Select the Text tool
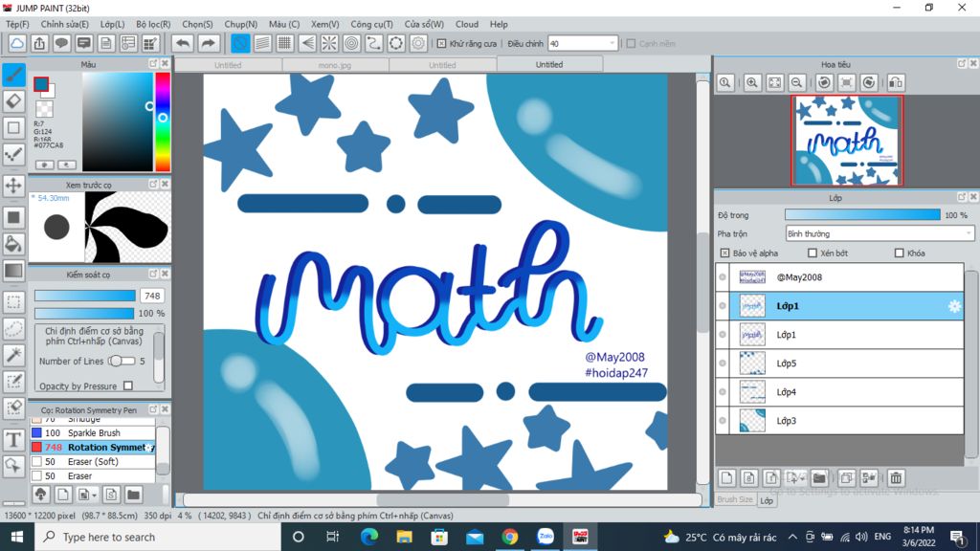 click(13, 440)
